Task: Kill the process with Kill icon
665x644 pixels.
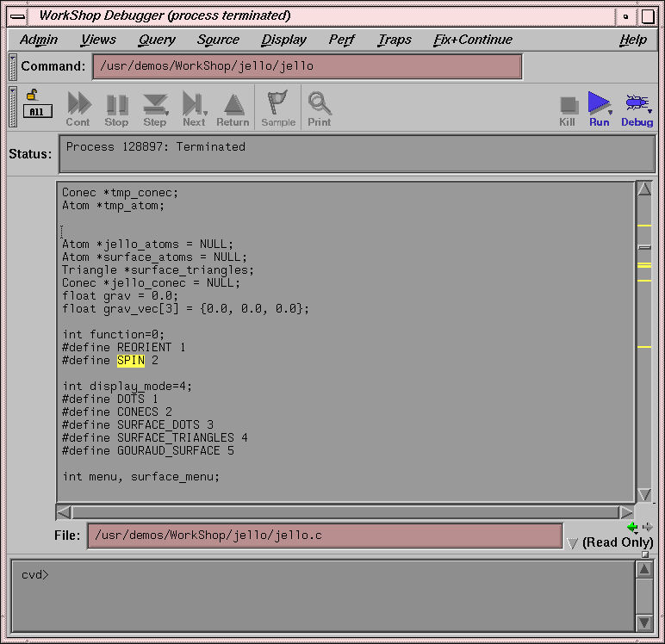Action: point(568,108)
